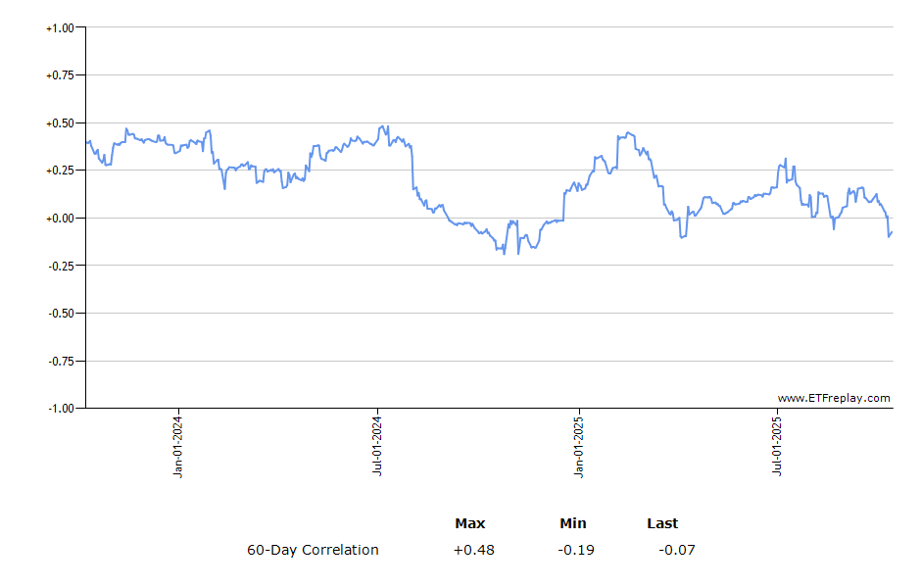
Task: Select the -0.50 y-axis value
Action: [x=61, y=313]
